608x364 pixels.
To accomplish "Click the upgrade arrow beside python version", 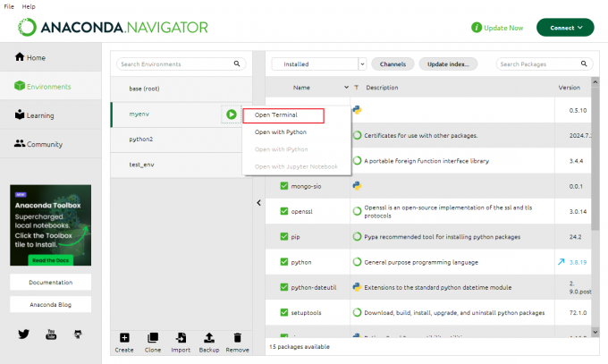I will pos(562,262).
